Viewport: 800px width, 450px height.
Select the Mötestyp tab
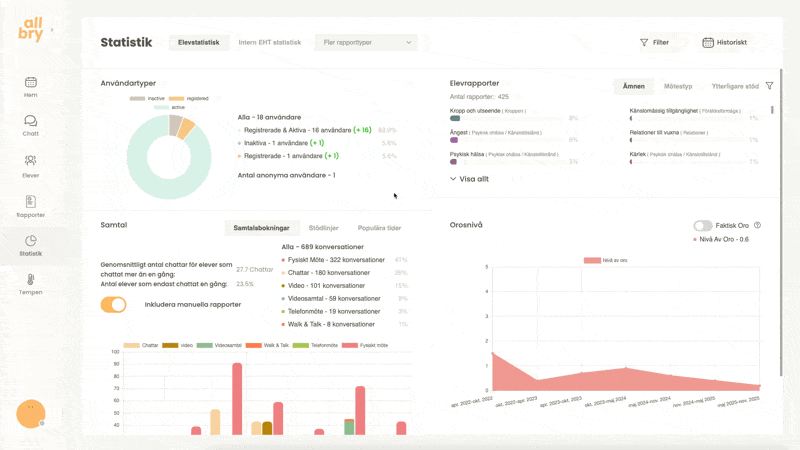click(677, 86)
